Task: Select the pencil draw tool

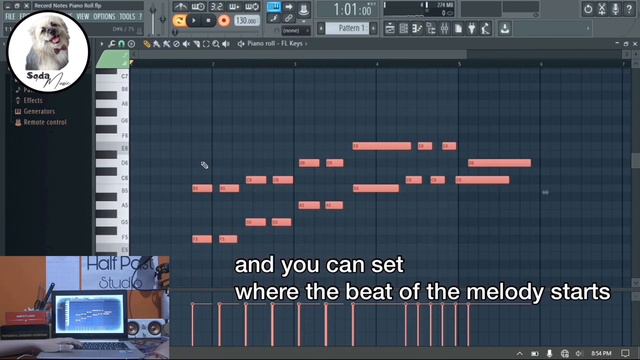Action: click(147, 44)
